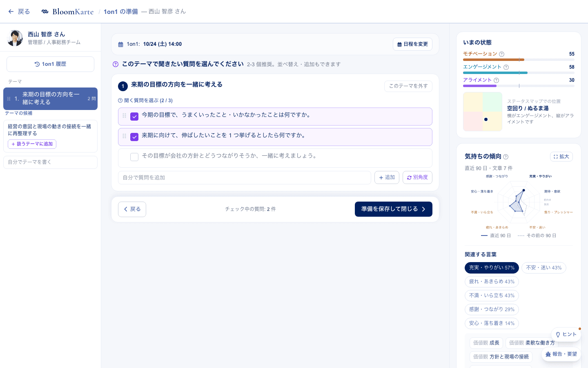Click the drag handle of question 今期の目標で
The image size is (588, 368).
[x=125, y=116]
